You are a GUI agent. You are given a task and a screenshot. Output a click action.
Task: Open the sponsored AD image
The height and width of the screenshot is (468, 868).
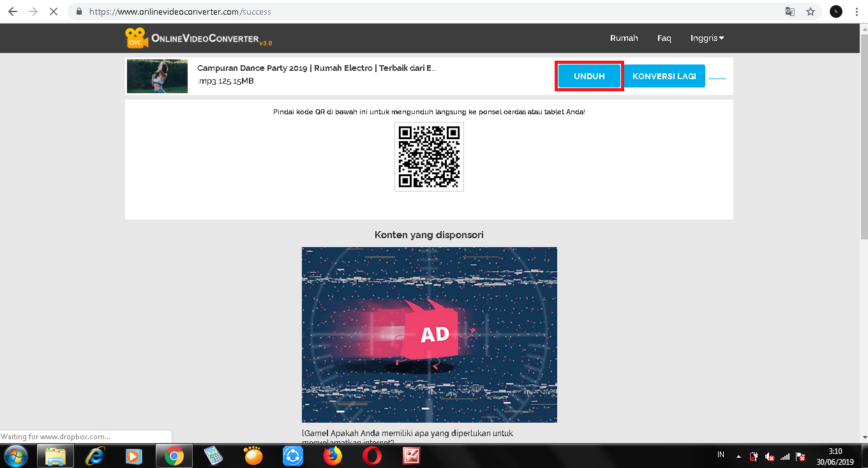[430, 335]
